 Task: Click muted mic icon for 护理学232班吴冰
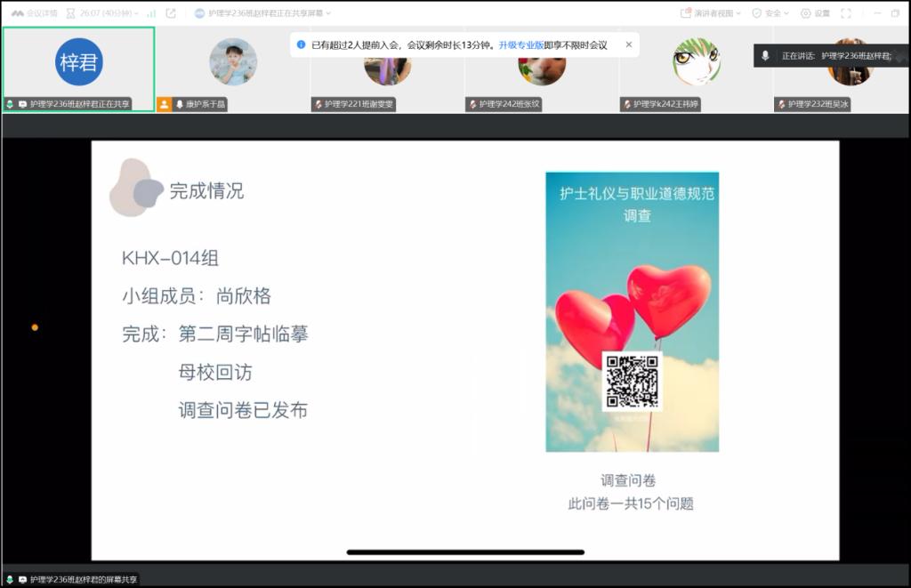[781, 104]
